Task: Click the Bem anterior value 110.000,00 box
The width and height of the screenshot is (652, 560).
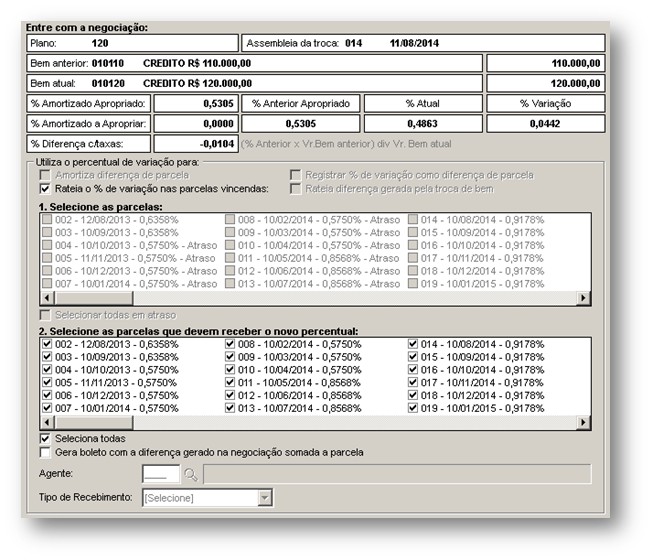Action: (546, 63)
